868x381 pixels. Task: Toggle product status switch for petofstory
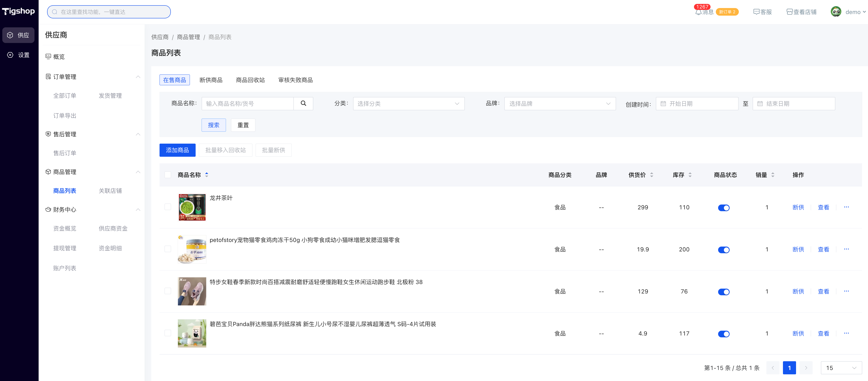pos(723,250)
